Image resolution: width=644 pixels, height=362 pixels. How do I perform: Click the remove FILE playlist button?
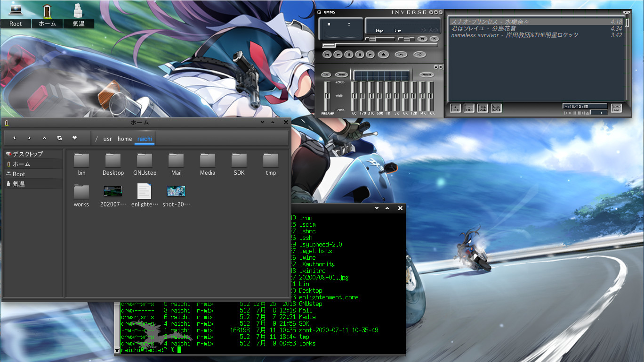[x=469, y=108]
